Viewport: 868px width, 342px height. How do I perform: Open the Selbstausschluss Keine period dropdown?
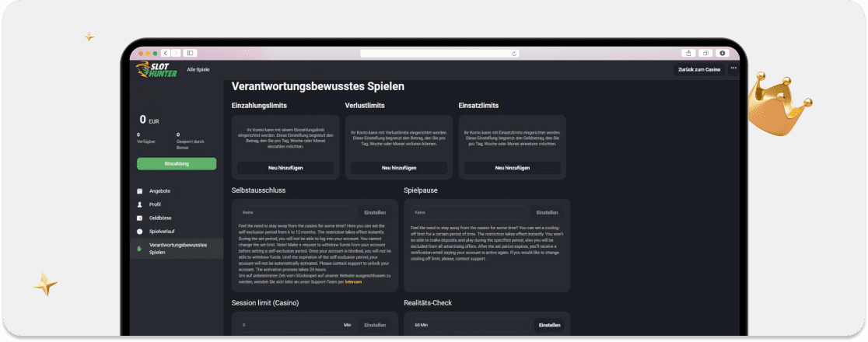click(296, 212)
